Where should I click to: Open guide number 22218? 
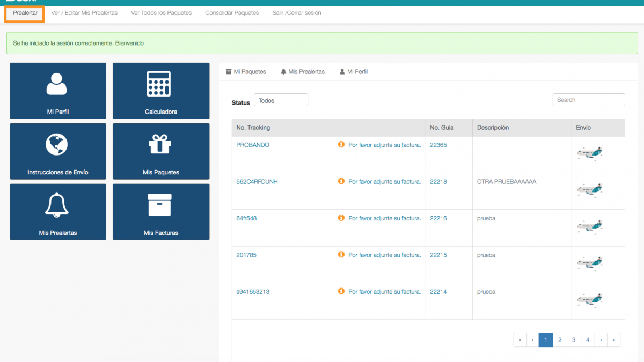[438, 182]
